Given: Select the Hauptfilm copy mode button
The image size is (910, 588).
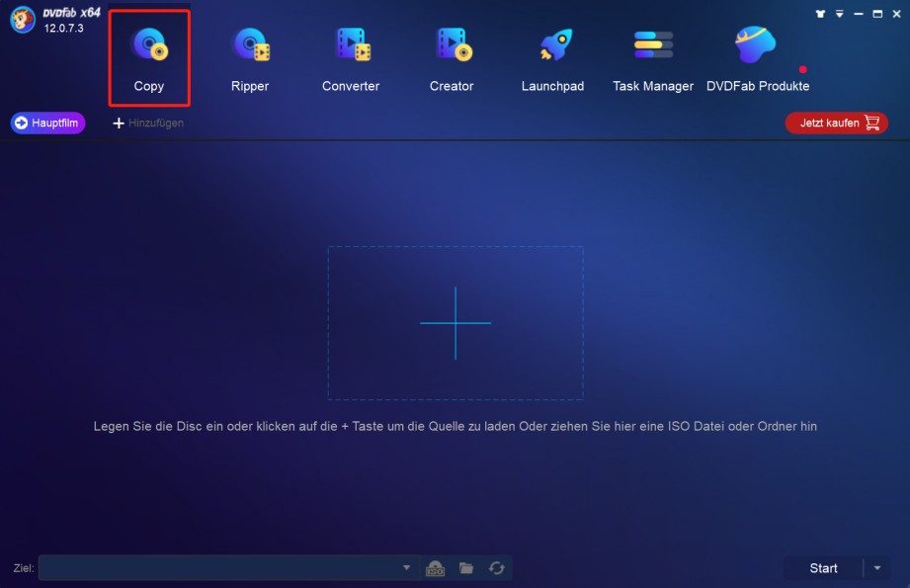Looking at the screenshot, I should click(47, 124).
